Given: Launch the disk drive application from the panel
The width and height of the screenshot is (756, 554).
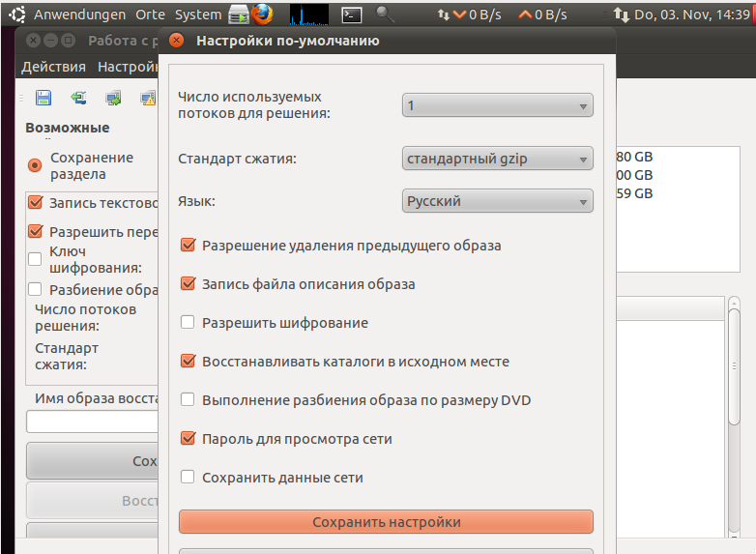Looking at the screenshot, I should pos(238,15).
